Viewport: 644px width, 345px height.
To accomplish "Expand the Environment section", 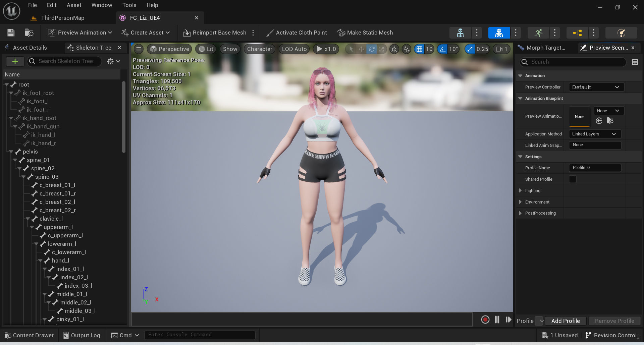I will (520, 202).
